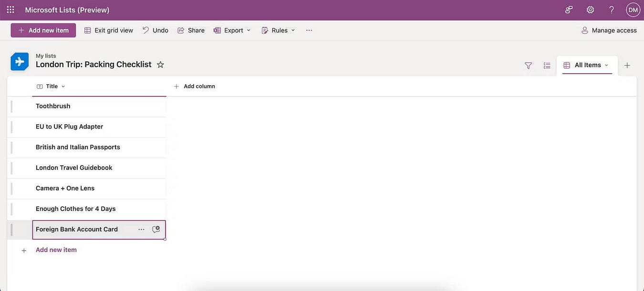Image resolution: width=644 pixels, height=291 pixels.
Task: Open display options with the list view icon
Action: (x=547, y=65)
